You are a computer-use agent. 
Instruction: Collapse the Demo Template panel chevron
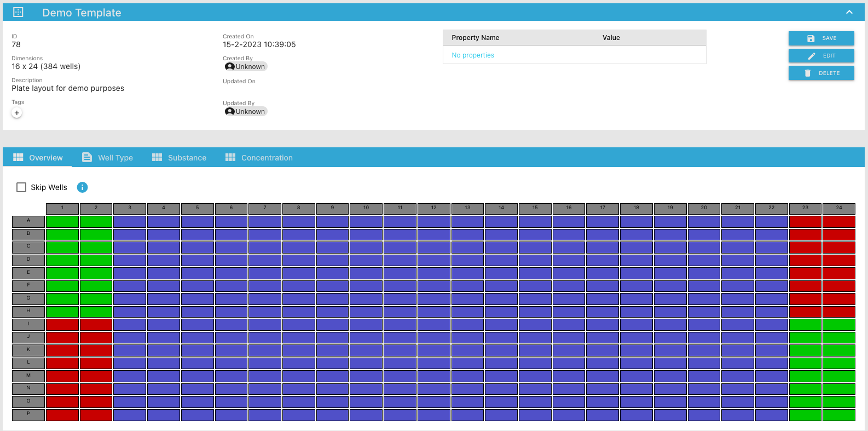[849, 12]
